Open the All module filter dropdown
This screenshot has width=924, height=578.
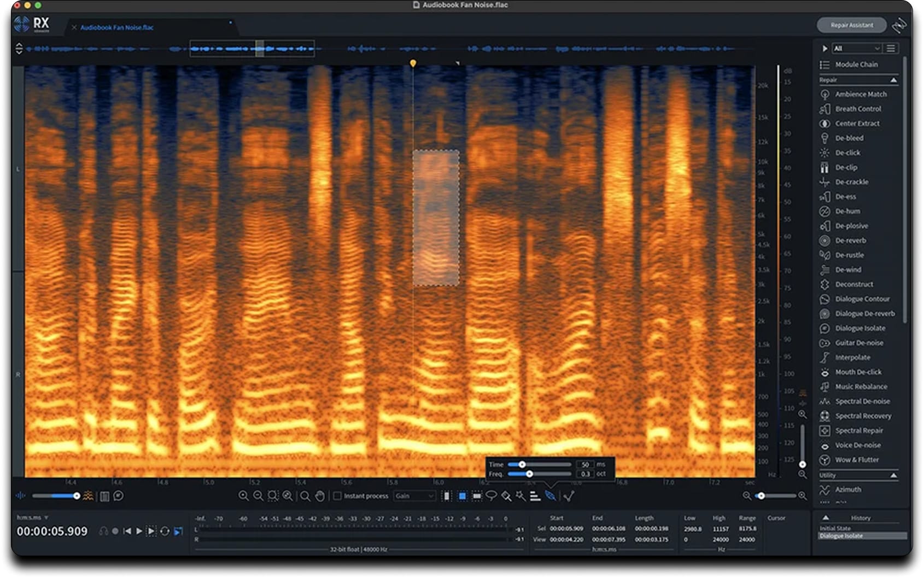(x=856, y=48)
